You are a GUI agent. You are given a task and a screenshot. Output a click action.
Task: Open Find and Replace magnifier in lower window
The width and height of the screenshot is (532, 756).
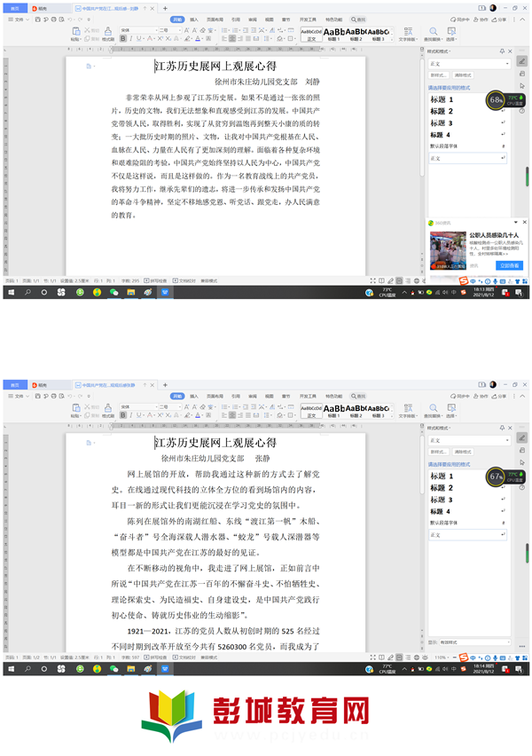(x=434, y=408)
